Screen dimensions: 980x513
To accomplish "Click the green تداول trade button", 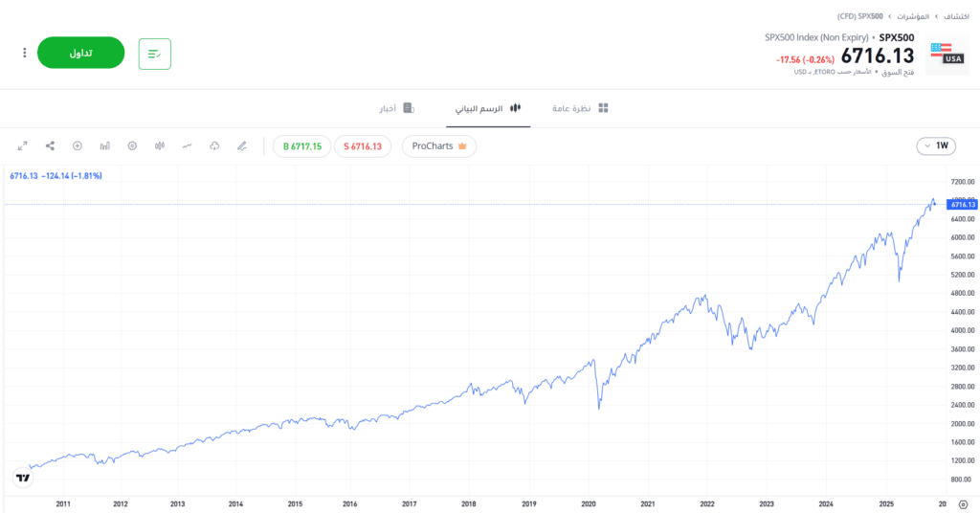I will [x=80, y=53].
